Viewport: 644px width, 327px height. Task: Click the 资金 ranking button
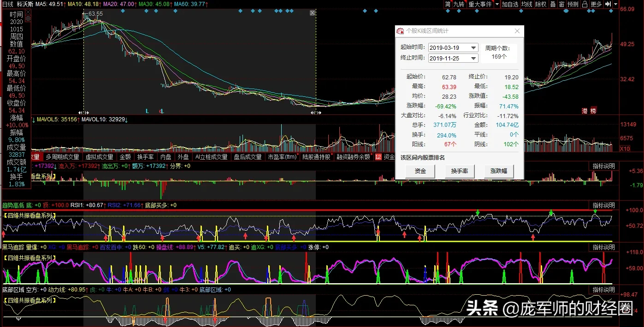click(420, 171)
